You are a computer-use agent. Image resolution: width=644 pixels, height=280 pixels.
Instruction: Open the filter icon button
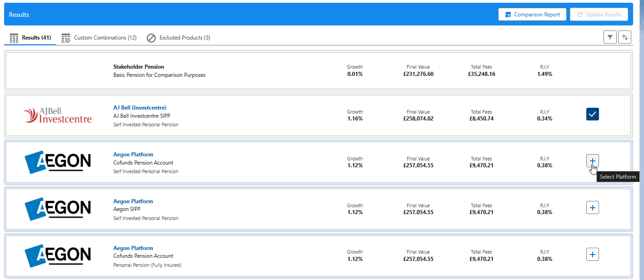click(610, 37)
